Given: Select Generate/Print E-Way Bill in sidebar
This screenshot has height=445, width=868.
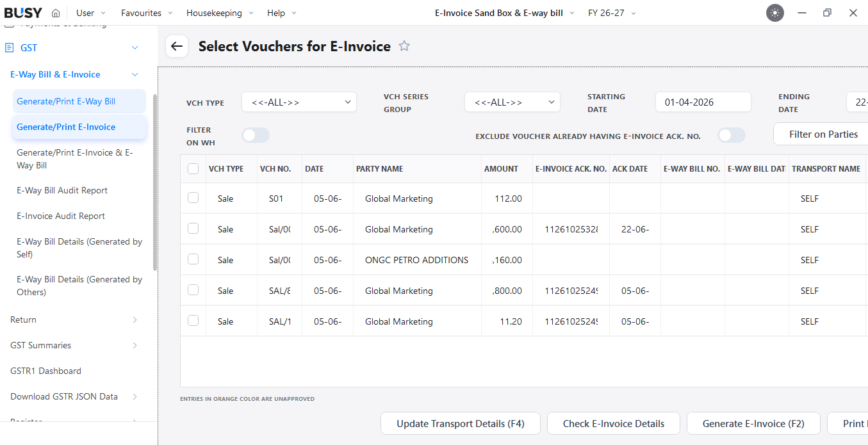Looking at the screenshot, I should coord(79,101).
